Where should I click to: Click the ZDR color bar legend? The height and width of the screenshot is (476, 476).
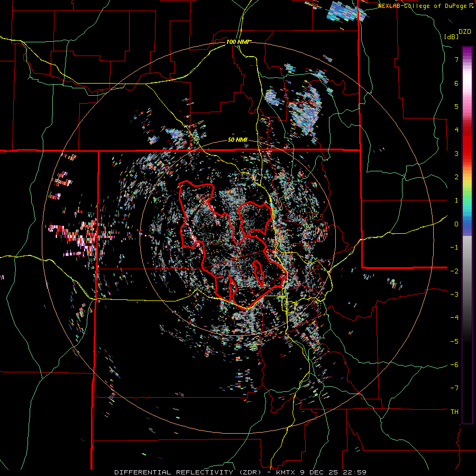(x=467, y=235)
